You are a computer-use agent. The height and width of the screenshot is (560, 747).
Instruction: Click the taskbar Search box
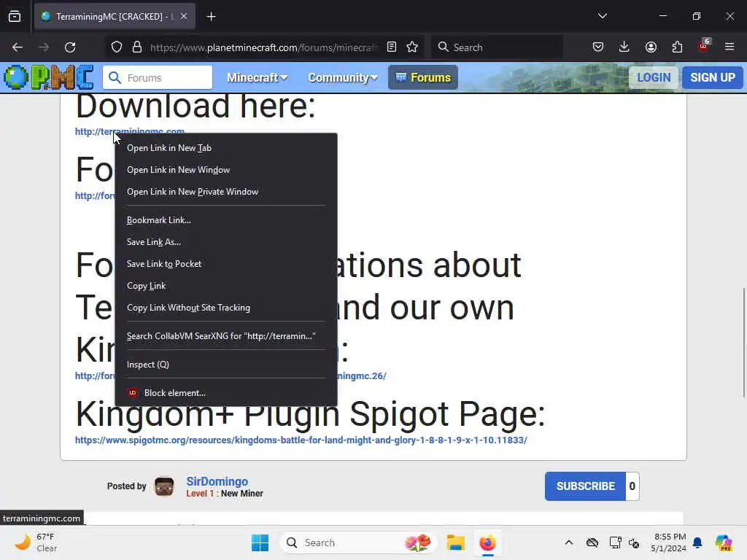click(x=357, y=542)
